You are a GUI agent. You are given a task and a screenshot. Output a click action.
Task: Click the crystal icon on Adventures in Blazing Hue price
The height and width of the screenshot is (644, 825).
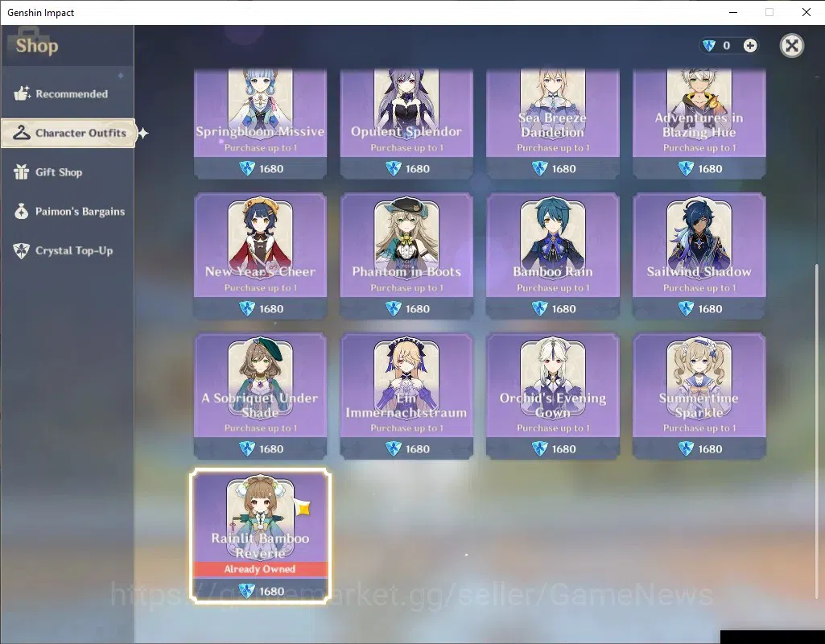click(686, 168)
